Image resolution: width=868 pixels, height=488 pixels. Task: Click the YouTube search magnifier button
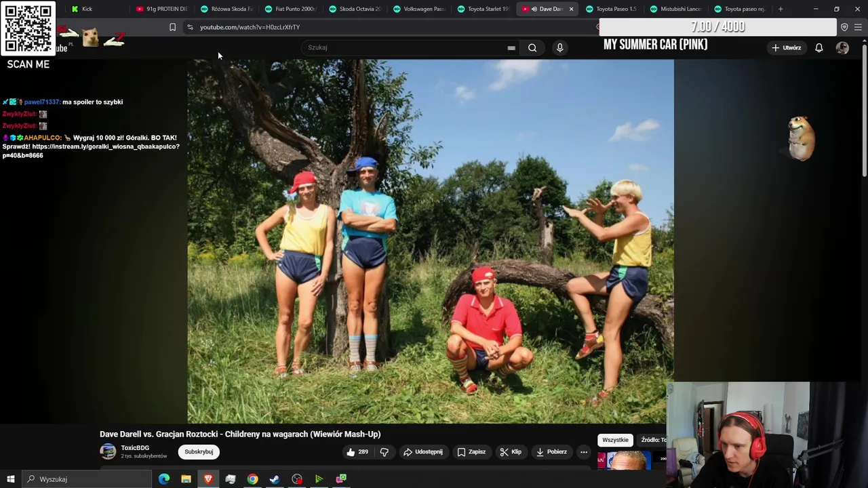coord(532,47)
